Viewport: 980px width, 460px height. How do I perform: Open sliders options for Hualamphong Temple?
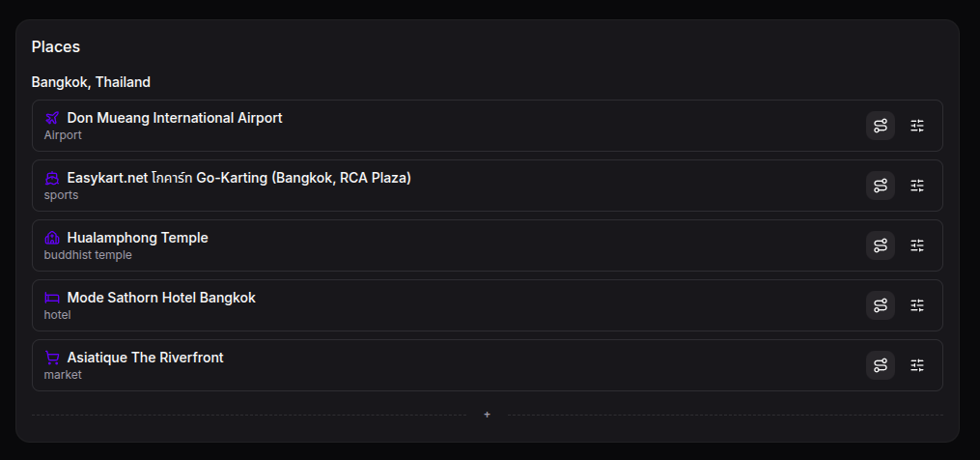(x=917, y=245)
